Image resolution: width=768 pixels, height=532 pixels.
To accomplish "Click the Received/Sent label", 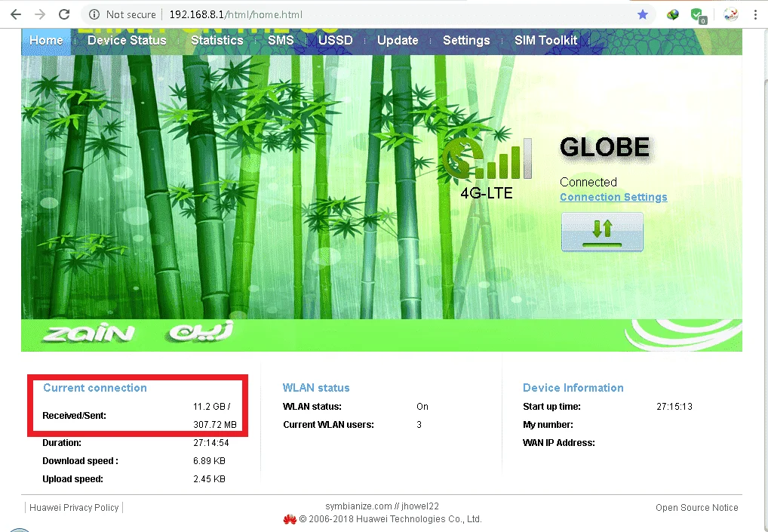I will 75,415.
